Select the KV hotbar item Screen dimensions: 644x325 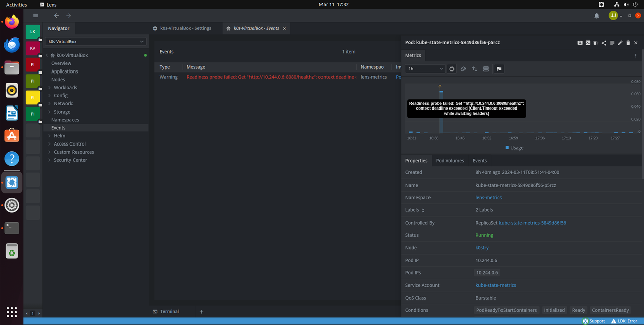(33, 48)
